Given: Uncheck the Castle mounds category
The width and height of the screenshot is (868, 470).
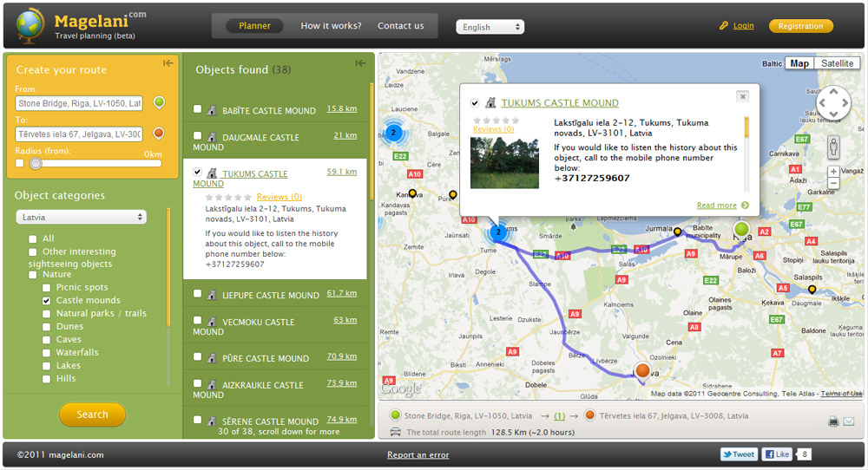Looking at the screenshot, I should click(x=47, y=301).
